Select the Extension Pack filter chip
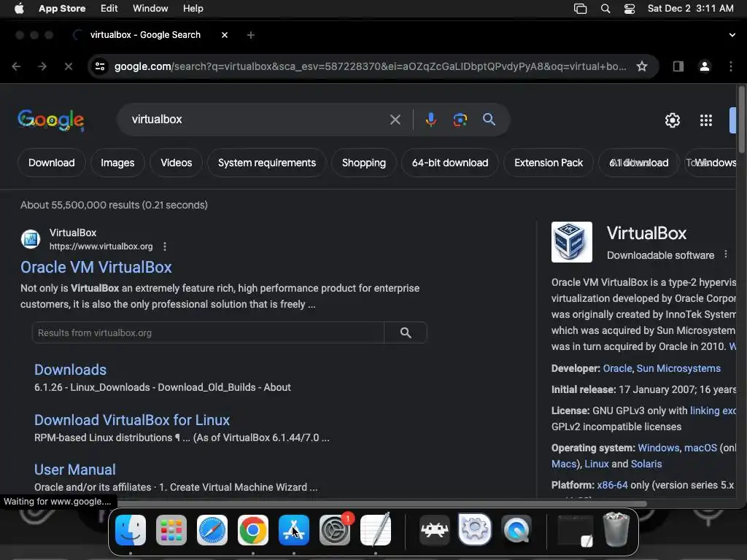 (x=549, y=163)
